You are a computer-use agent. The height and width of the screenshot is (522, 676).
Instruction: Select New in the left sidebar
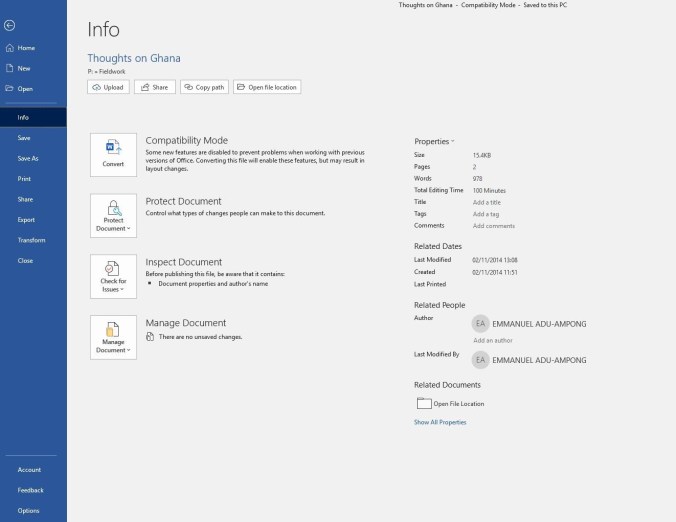(24, 68)
